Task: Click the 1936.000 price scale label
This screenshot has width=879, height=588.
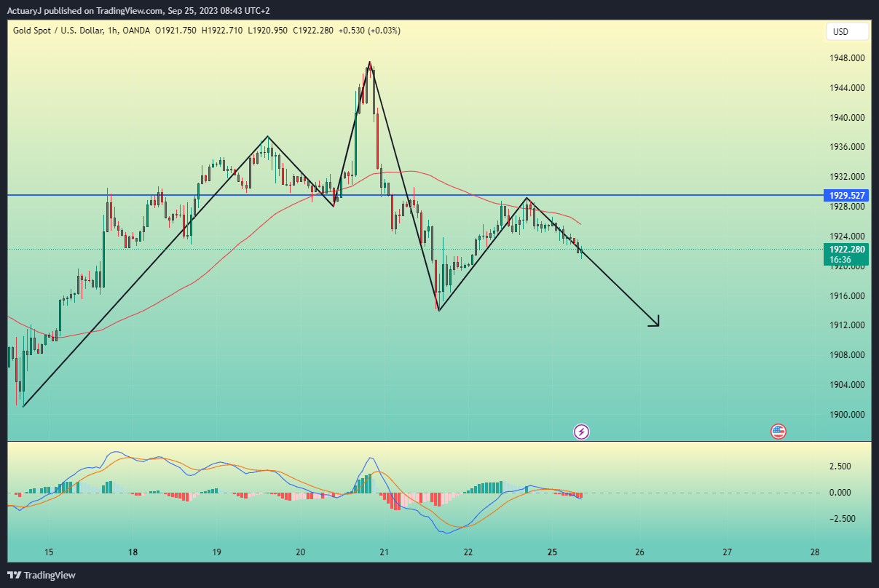Action: [x=847, y=147]
